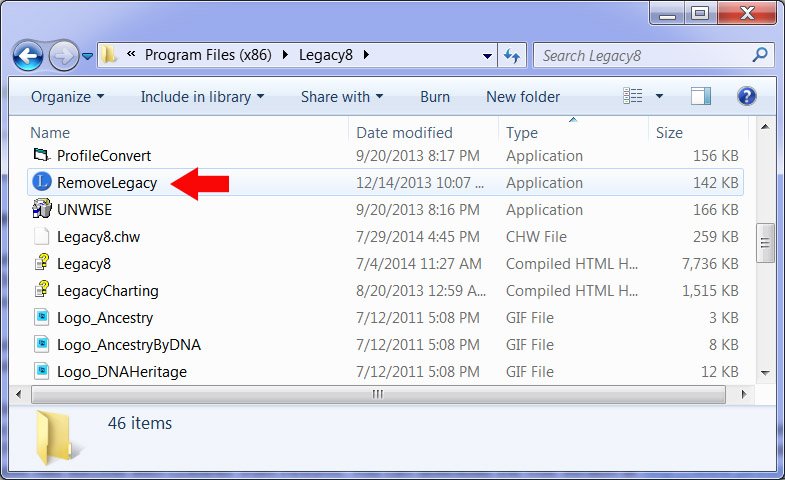Click the Logo_AncestryByDNA GIF icon
Viewport: 785px width, 480px height.
coord(42,344)
